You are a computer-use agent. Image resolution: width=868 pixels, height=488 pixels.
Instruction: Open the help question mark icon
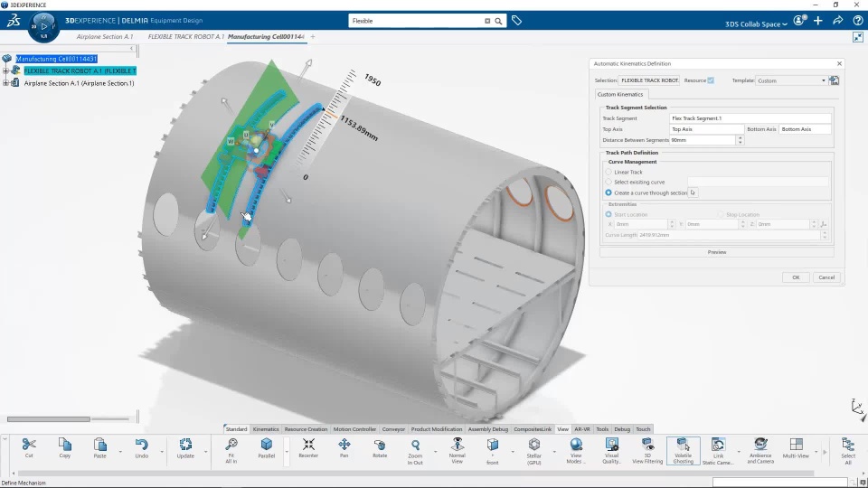(x=857, y=21)
